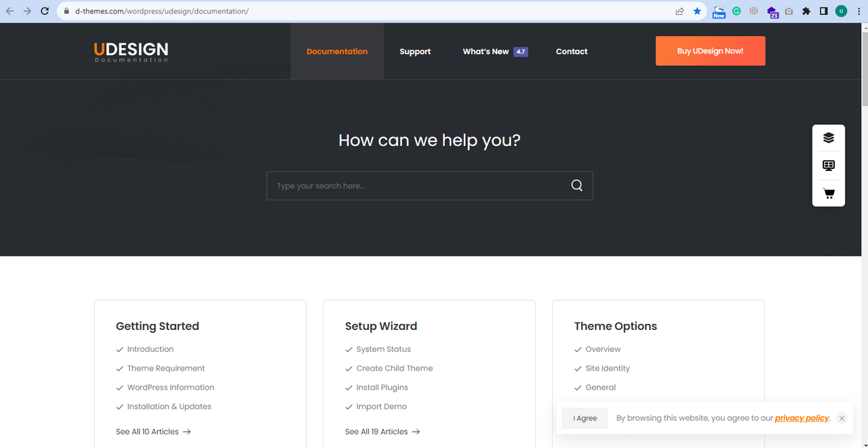868x448 pixels.
Task: Click the layers stack floating icon
Action: click(x=829, y=138)
